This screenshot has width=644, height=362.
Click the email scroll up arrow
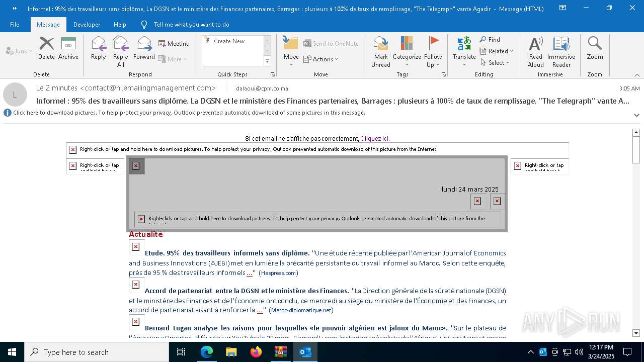click(636, 132)
